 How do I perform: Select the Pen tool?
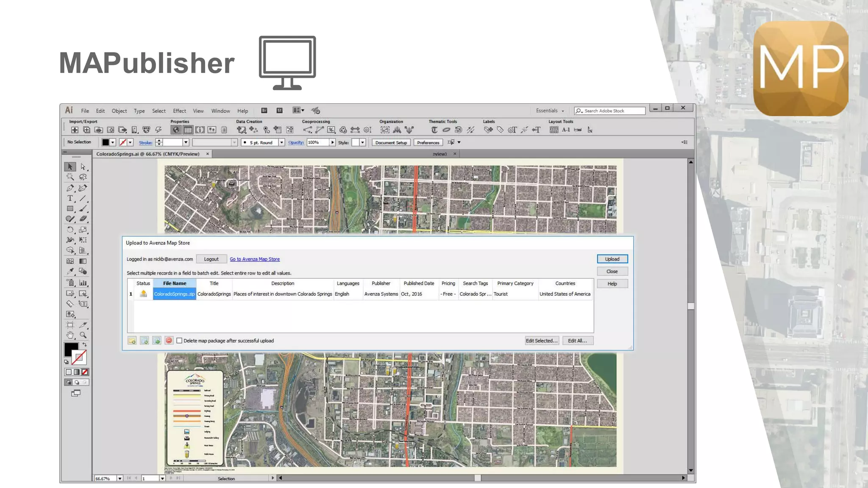70,188
